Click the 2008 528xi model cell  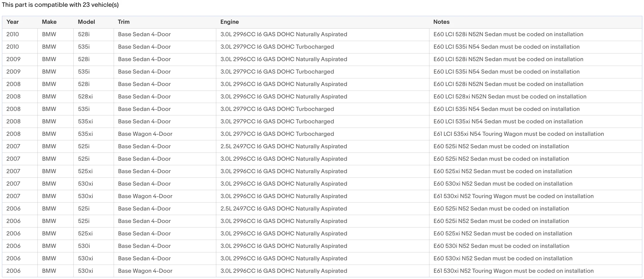(x=85, y=96)
